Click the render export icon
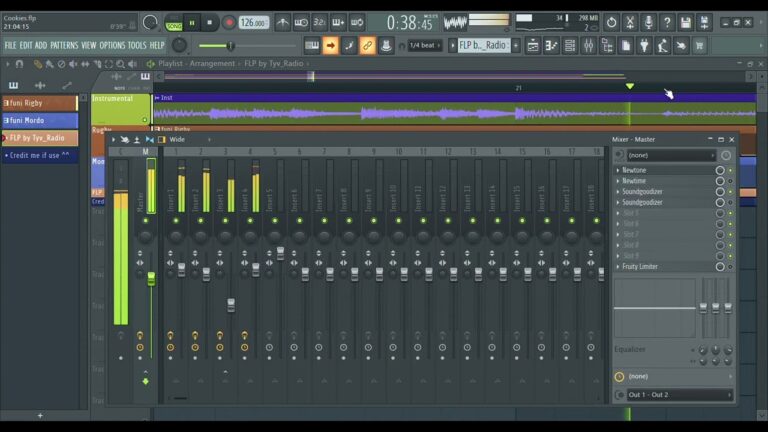Image resolution: width=768 pixels, height=432 pixels. [x=704, y=23]
